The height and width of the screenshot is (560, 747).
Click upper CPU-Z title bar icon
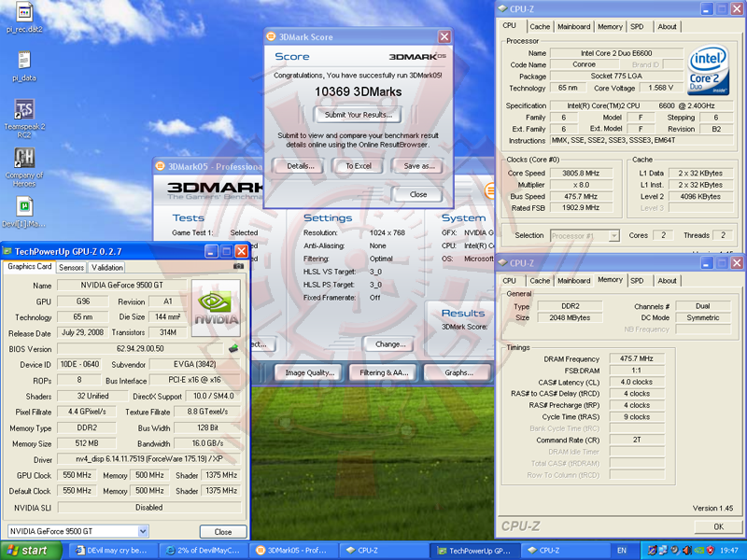point(502,8)
